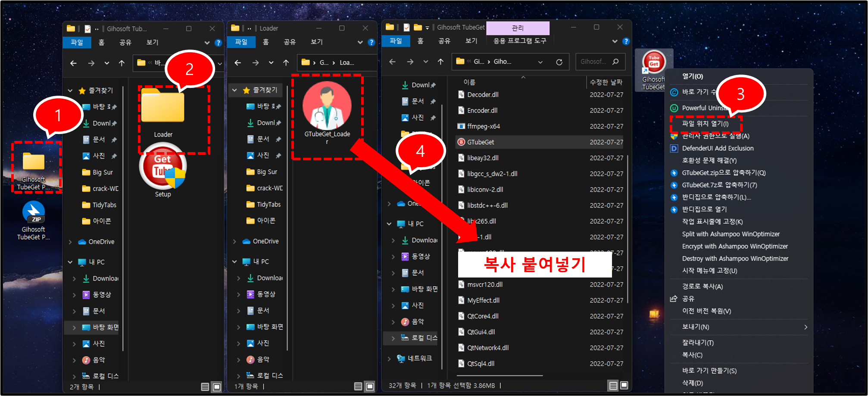Click the help icon in third window
Screen dimensions: 868x396
(x=626, y=41)
